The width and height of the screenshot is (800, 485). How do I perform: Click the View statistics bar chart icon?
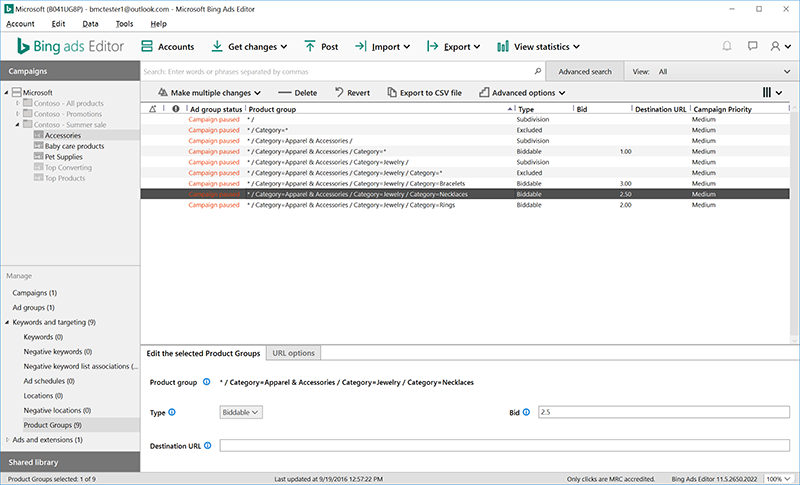click(x=503, y=46)
